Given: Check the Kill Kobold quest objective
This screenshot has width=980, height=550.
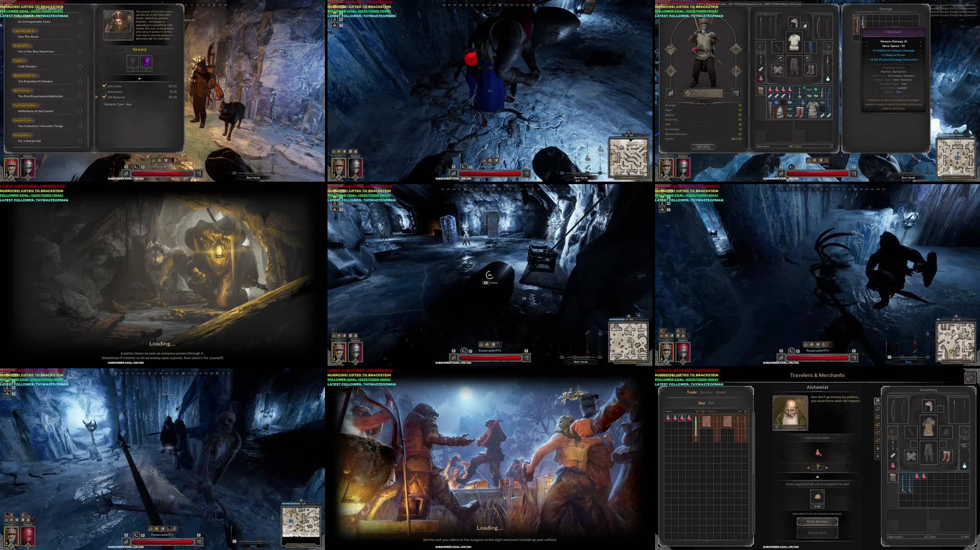Looking at the screenshot, I should click(x=105, y=92).
